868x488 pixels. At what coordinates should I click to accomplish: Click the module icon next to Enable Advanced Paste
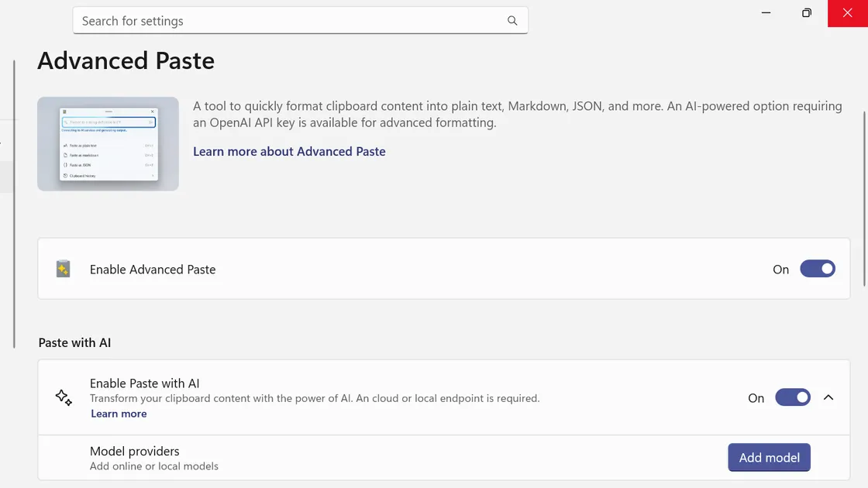click(63, 269)
